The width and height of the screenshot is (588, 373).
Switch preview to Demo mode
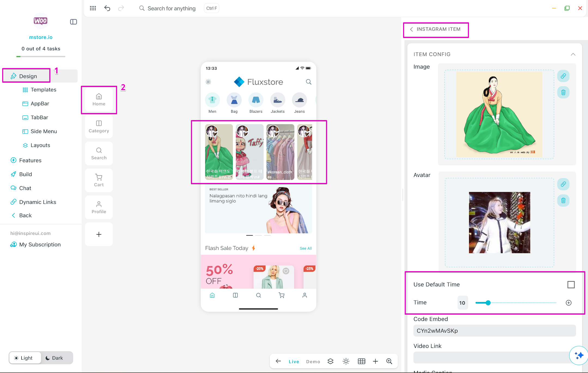point(313,362)
